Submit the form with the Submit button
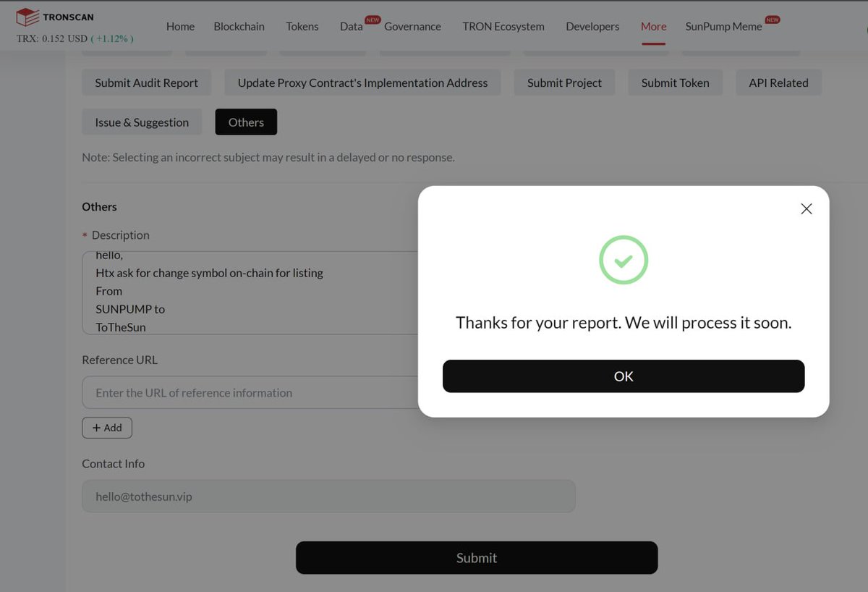The height and width of the screenshot is (592, 868). click(x=477, y=558)
